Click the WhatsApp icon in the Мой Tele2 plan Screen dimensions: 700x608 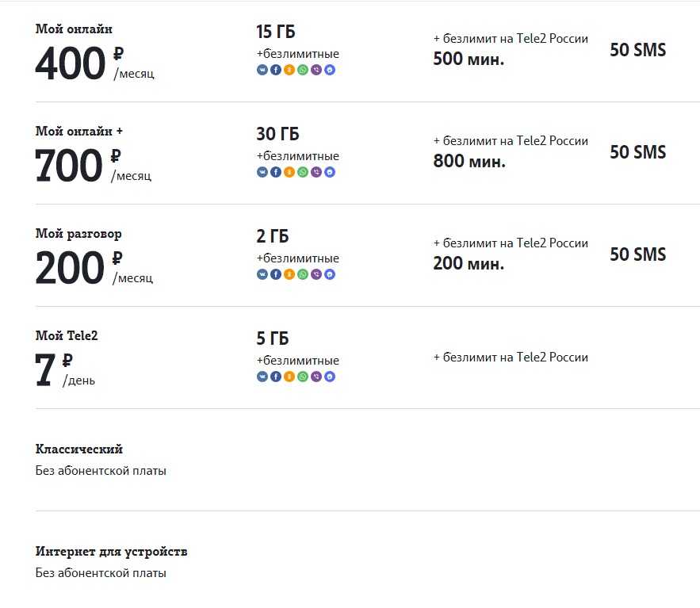click(x=303, y=377)
